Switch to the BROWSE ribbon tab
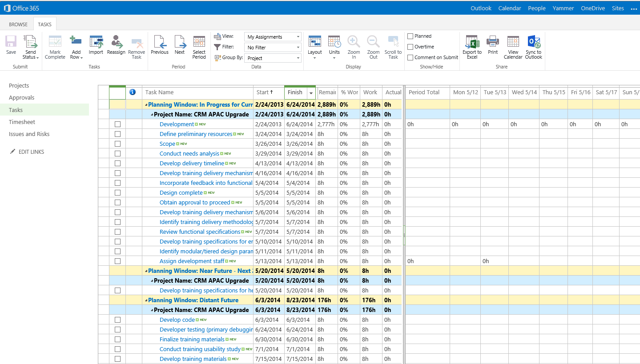640x364 pixels. [18, 24]
